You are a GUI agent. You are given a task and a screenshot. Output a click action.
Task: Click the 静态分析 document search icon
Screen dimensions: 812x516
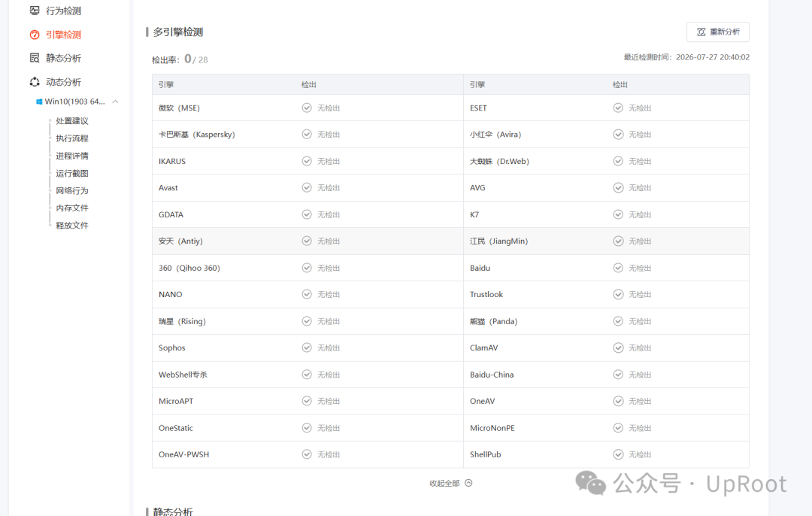click(x=35, y=58)
